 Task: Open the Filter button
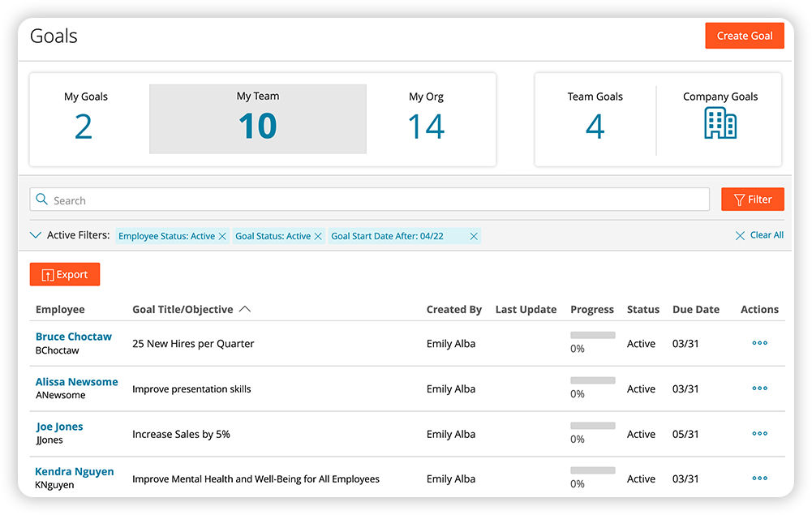752,200
